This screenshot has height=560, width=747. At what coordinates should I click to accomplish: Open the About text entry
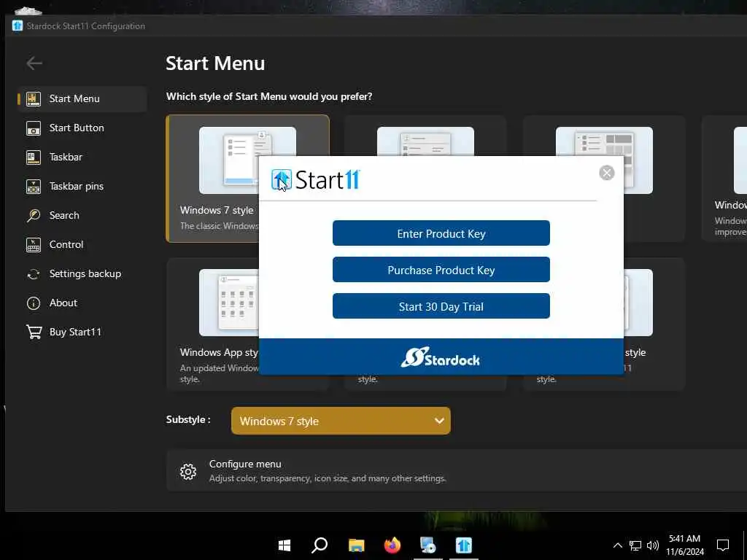[x=63, y=303]
